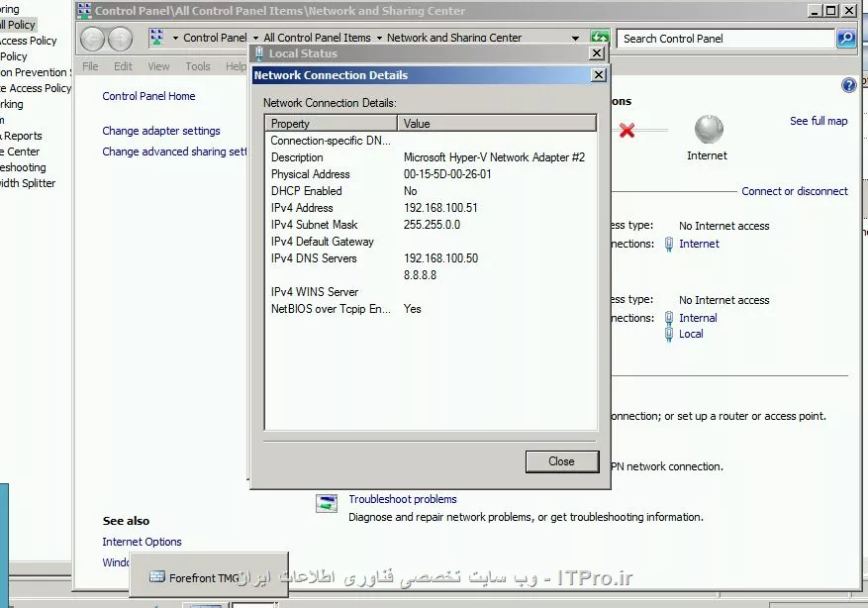Close the Network Connection Details dialog

pos(561,461)
